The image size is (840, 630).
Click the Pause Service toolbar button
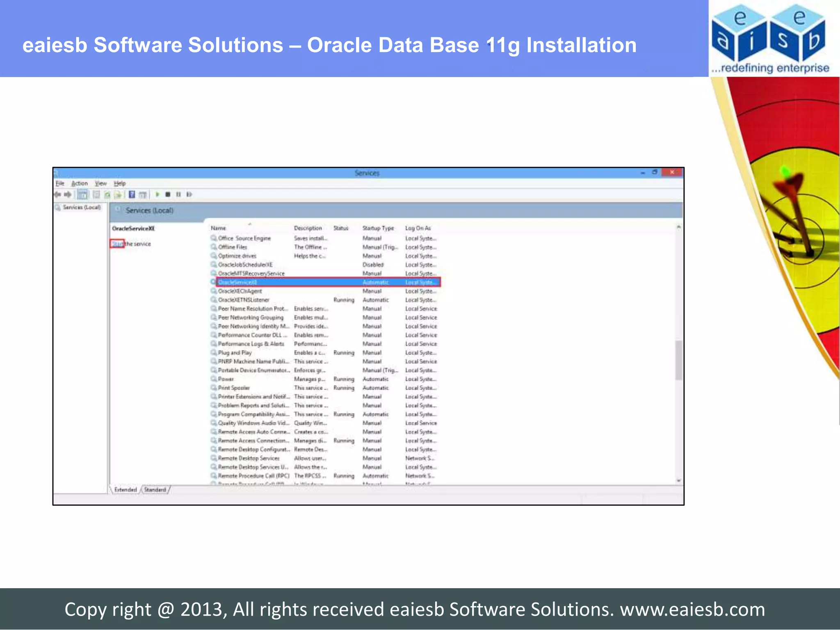pyautogui.click(x=178, y=194)
